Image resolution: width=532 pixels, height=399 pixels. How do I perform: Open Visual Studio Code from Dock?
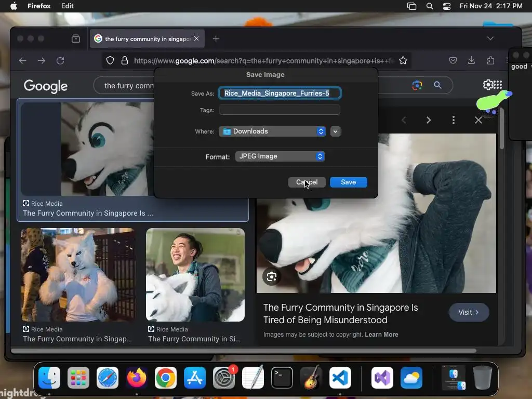pos(340,378)
